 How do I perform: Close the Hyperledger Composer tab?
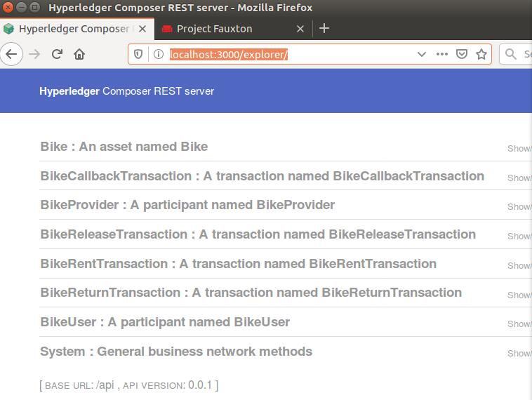click(x=142, y=29)
